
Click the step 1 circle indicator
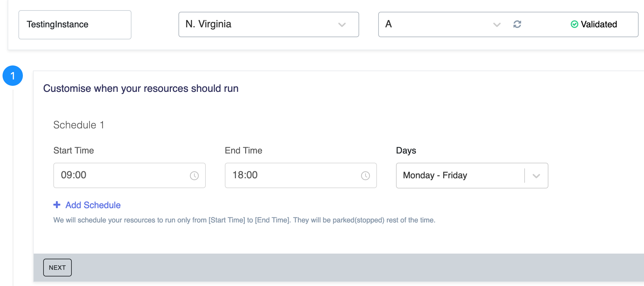point(13,76)
